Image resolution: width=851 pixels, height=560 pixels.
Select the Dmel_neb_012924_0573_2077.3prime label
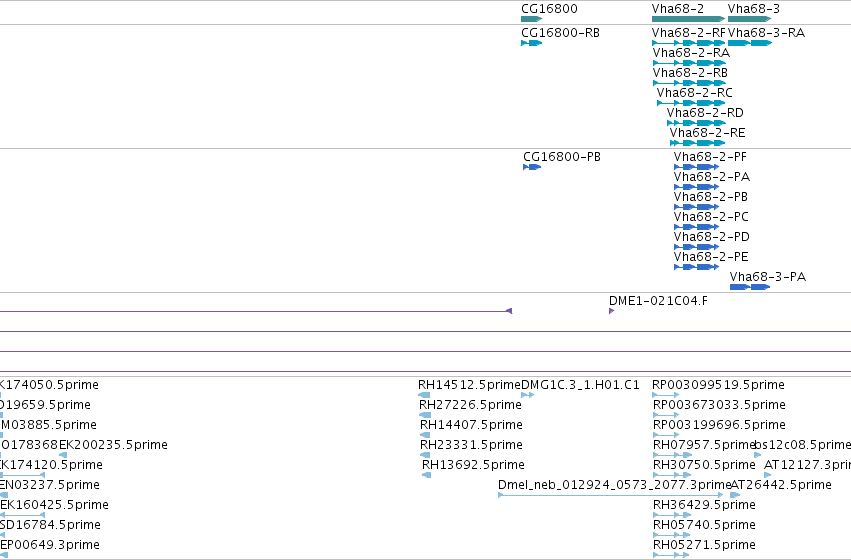(614, 485)
